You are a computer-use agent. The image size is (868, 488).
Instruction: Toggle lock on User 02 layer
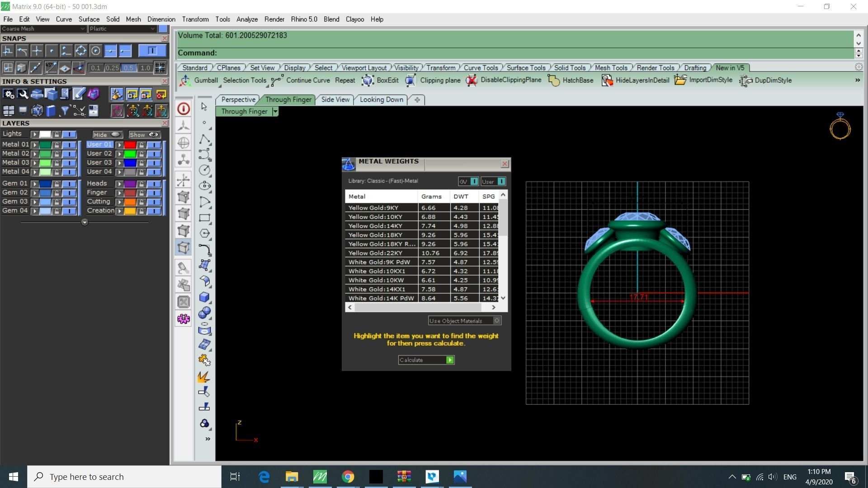142,154
